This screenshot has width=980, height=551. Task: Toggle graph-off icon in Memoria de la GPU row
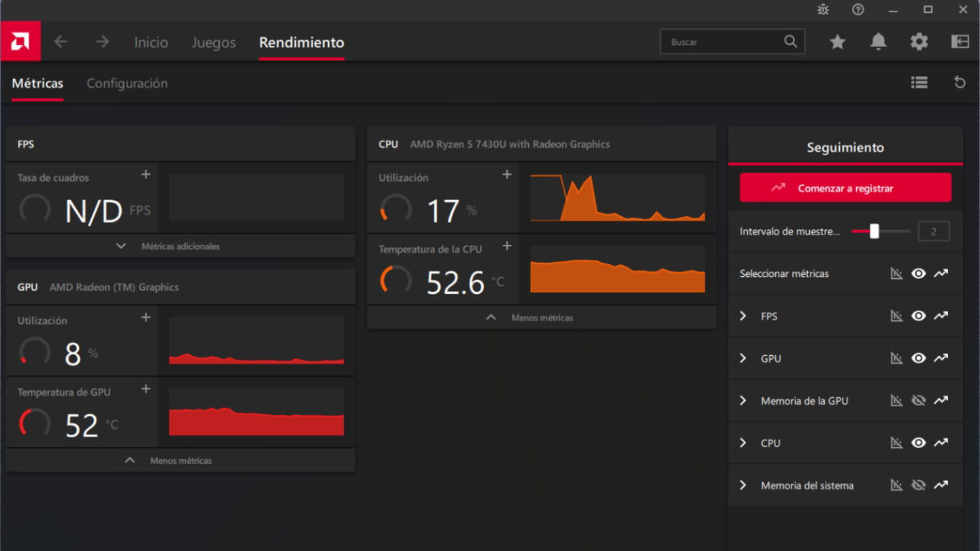point(896,401)
